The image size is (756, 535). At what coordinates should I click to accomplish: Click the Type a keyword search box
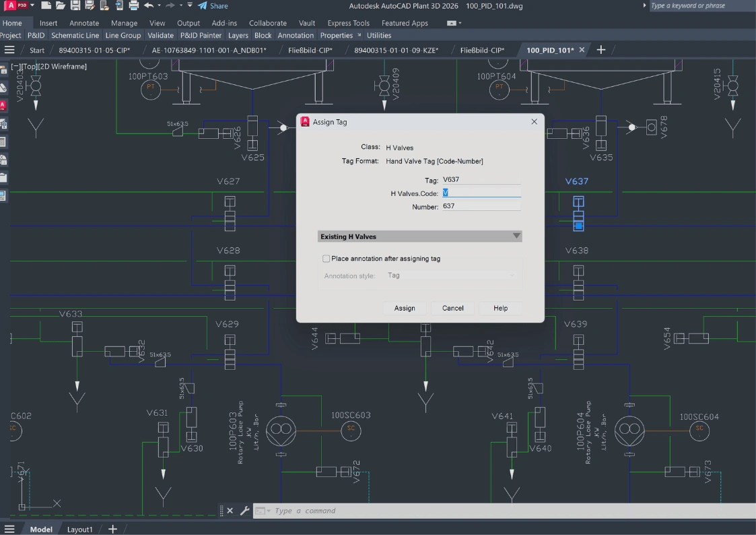702,5
